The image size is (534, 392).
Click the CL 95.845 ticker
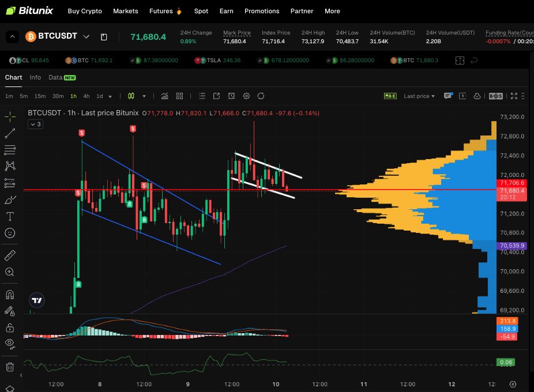pyautogui.click(x=29, y=61)
